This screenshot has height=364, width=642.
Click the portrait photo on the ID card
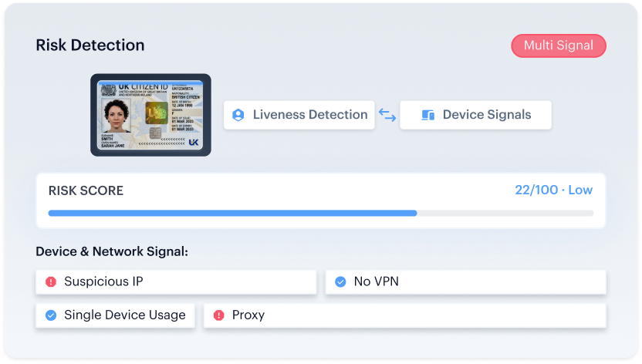[117, 115]
